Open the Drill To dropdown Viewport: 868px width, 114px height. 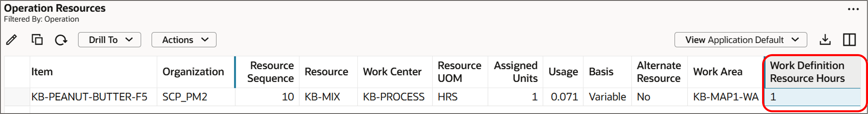109,39
